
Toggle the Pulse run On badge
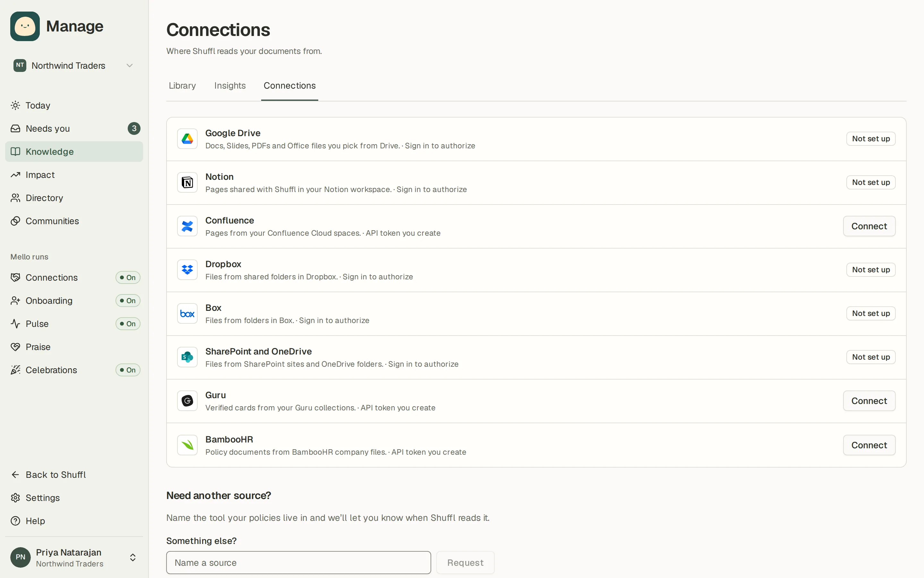pos(128,324)
